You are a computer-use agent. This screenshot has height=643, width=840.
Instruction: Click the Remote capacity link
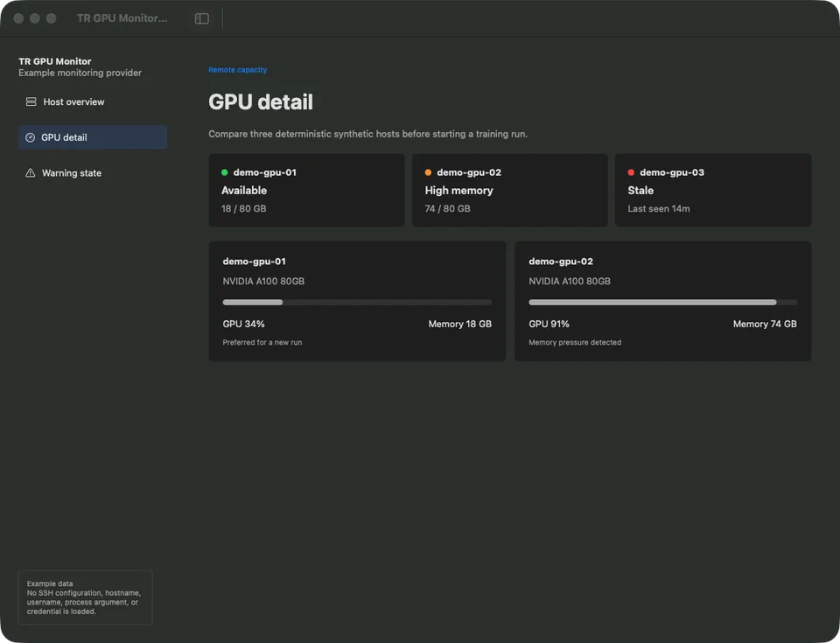tap(237, 70)
